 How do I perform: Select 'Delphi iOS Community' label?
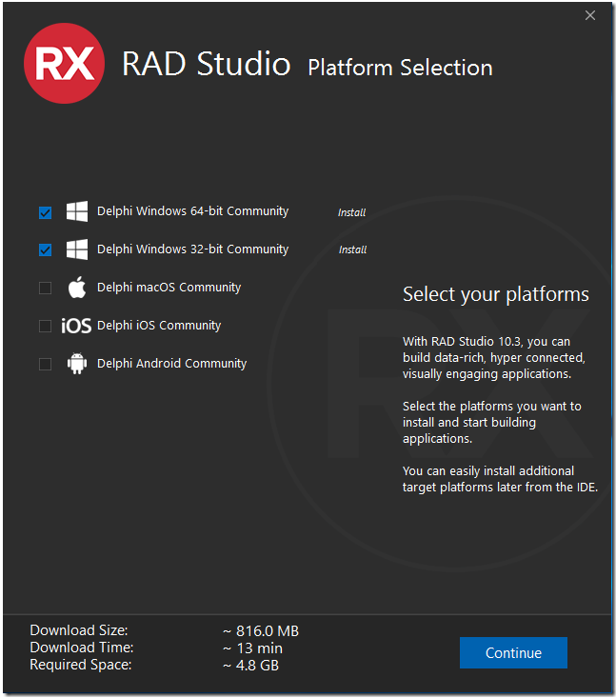(159, 326)
